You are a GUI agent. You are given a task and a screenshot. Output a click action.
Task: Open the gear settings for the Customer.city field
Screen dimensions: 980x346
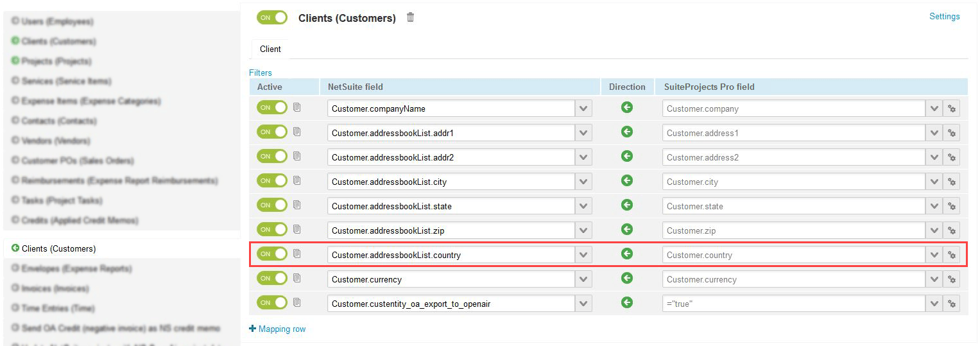coord(952,182)
